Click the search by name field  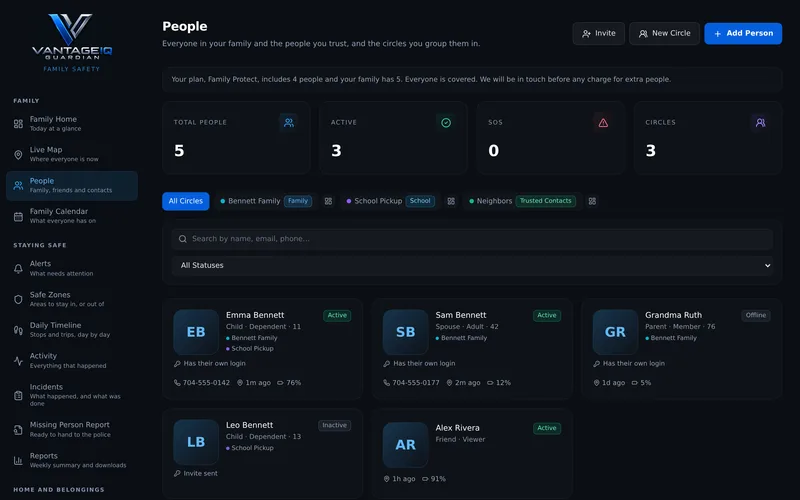point(472,239)
